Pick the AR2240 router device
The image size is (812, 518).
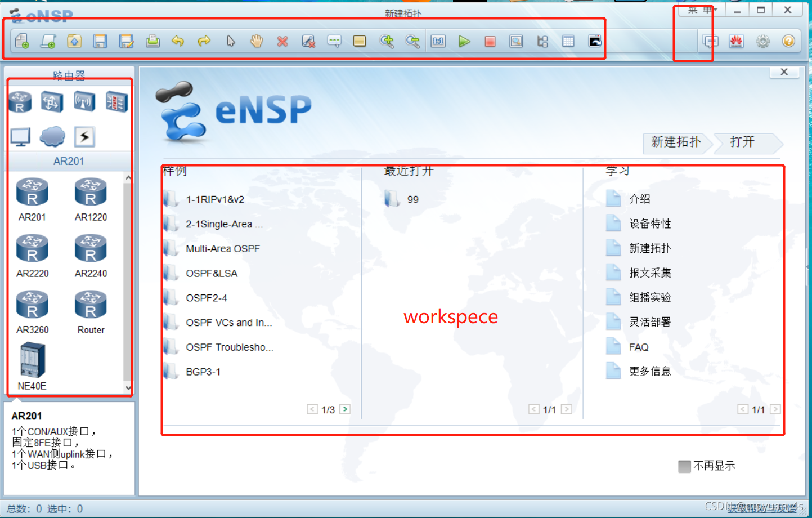91,256
